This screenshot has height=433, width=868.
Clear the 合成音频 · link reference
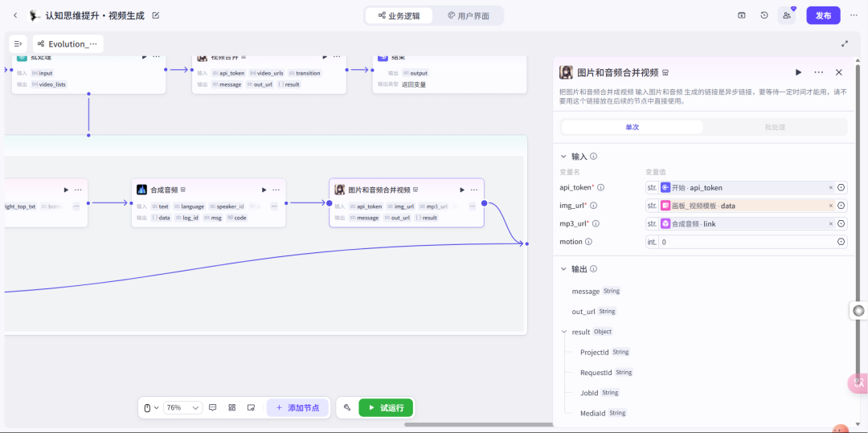[x=830, y=224]
